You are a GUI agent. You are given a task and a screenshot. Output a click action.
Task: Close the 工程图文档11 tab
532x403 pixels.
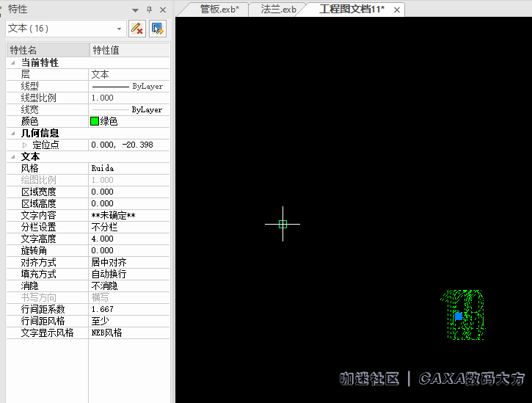click(397, 10)
